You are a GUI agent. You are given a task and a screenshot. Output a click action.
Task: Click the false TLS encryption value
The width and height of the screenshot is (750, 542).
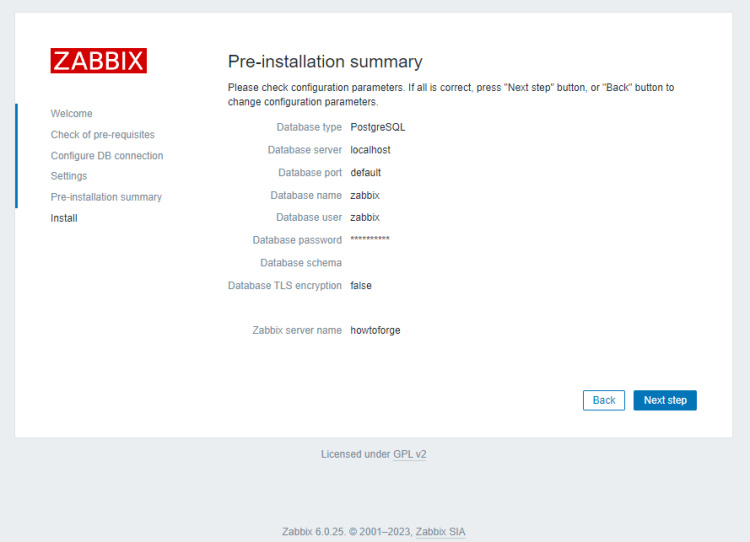pos(360,285)
